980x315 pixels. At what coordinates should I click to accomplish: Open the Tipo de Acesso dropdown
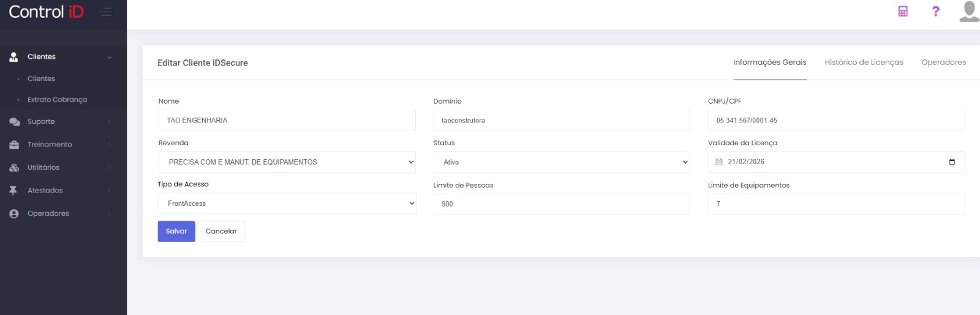287,203
